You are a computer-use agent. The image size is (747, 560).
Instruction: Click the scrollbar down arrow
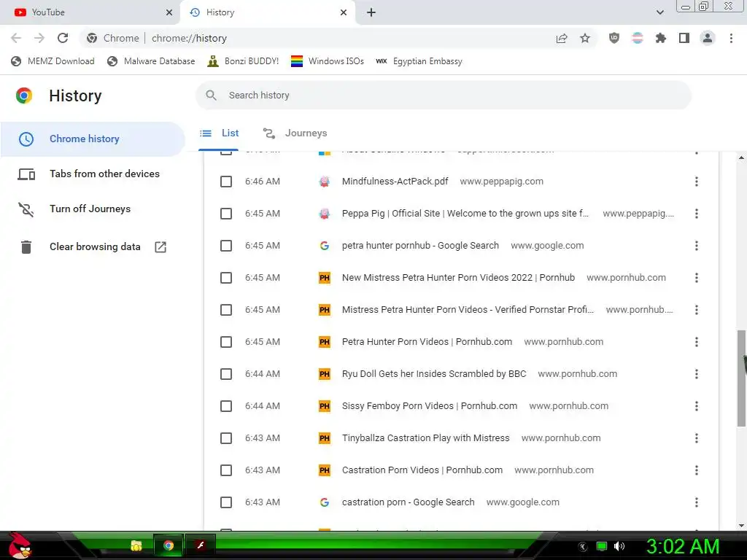[x=741, y=525]
